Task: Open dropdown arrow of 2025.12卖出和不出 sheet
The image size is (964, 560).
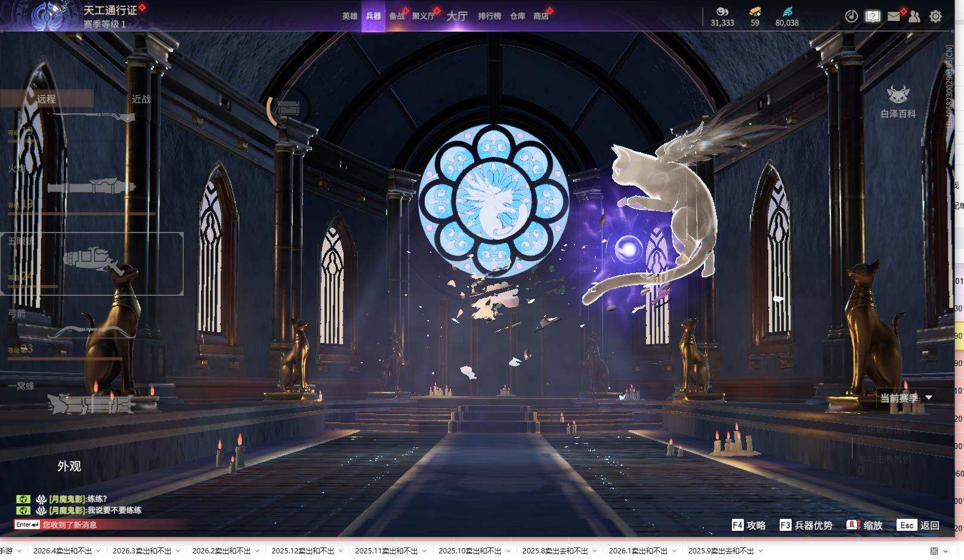Action: tap(341, 551)
